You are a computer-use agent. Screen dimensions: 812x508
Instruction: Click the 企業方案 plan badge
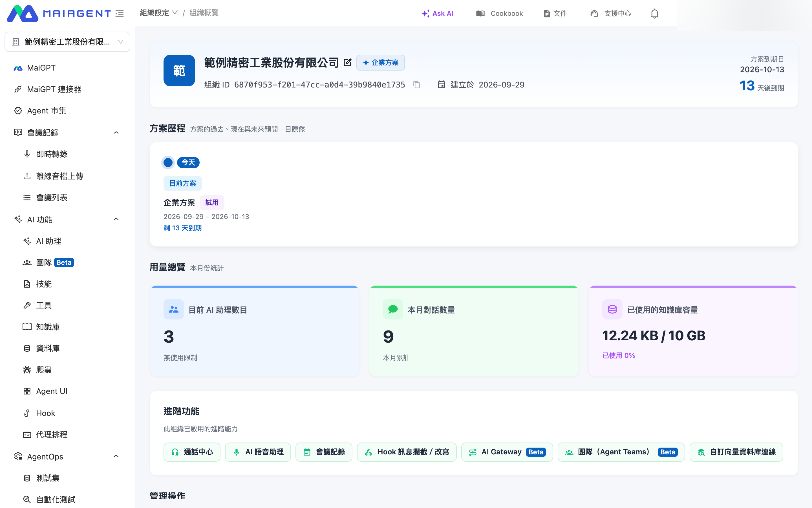(x=381, y=62)
